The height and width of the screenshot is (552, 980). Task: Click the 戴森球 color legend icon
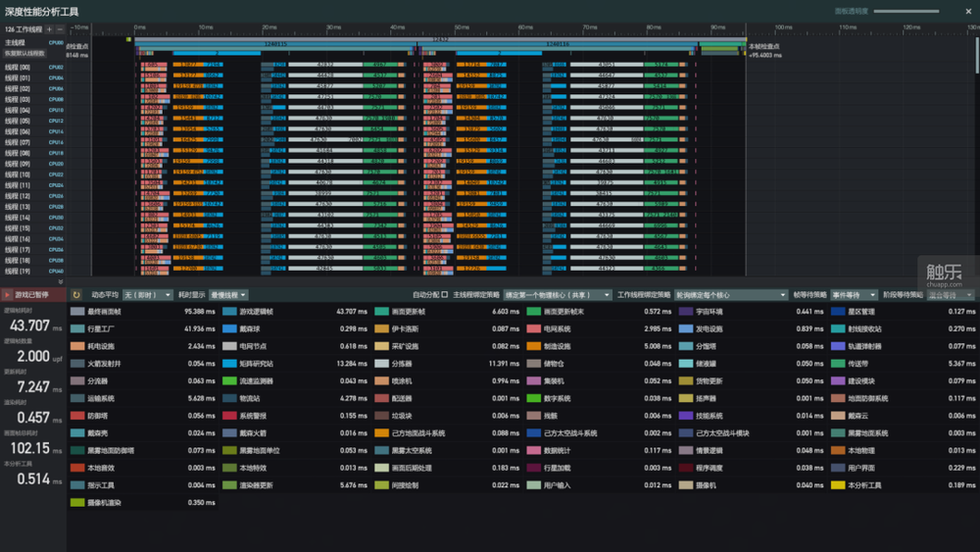[x=229, y=328]
